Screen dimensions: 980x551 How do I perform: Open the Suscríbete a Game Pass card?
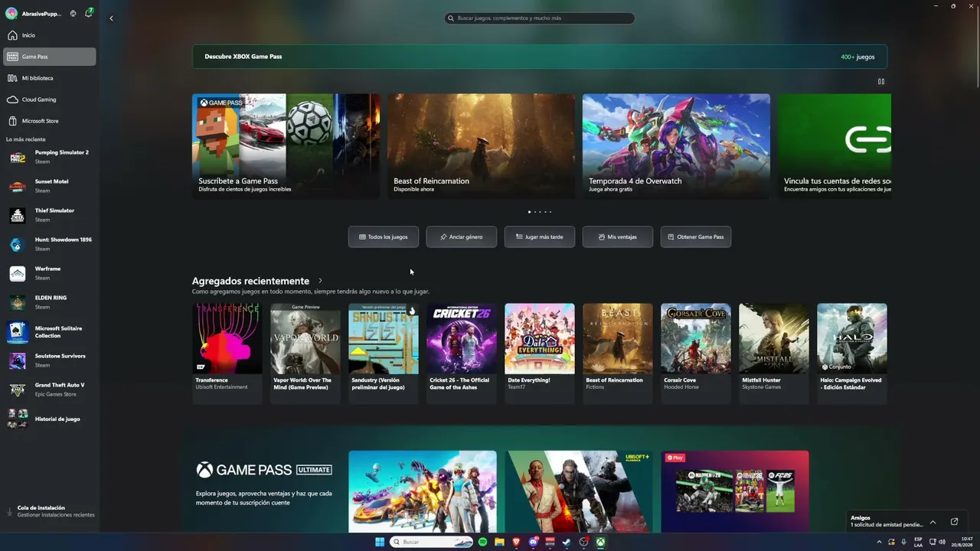[x=286, y=146]
